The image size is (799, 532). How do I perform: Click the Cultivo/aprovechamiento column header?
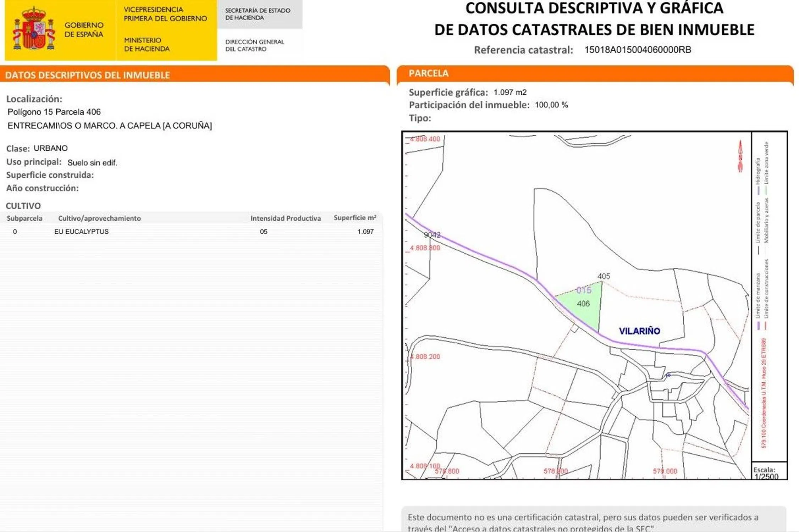point(99,218)
